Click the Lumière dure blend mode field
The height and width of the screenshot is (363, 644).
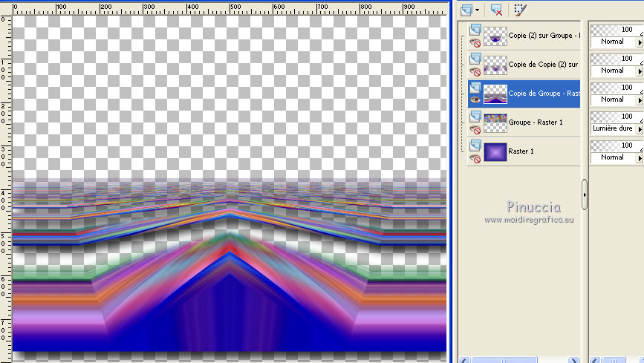(614, 128)
